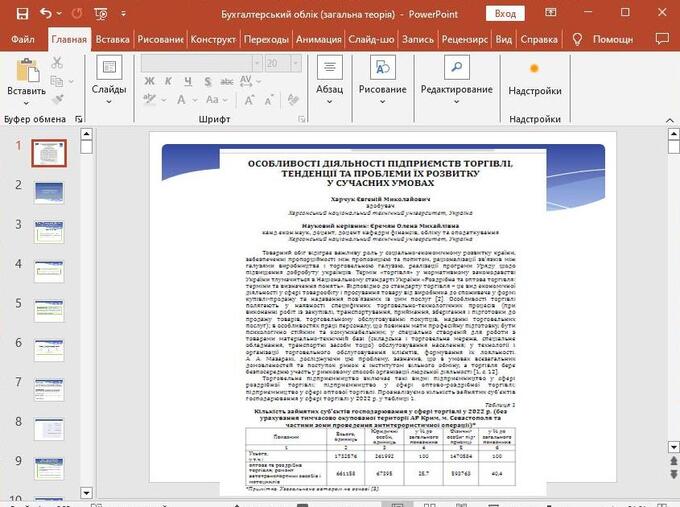Open the Слайды dropdown menu
Viewport: 680px width, 507px height.
109,103
